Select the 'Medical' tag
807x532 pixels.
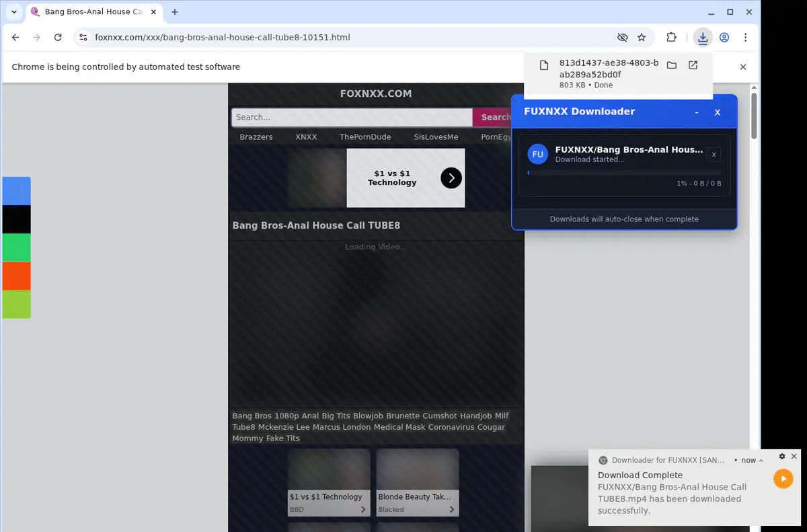[388, 427]
